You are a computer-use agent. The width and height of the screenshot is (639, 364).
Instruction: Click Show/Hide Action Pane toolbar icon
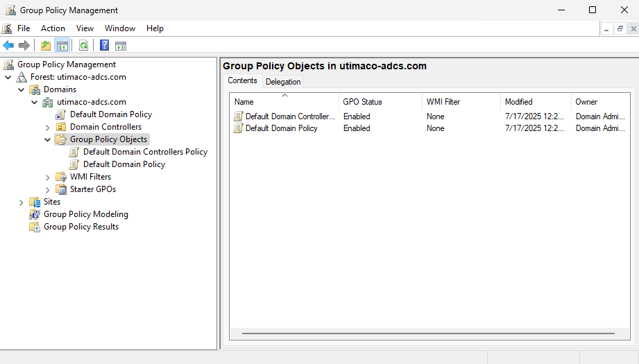click(121, 46)
